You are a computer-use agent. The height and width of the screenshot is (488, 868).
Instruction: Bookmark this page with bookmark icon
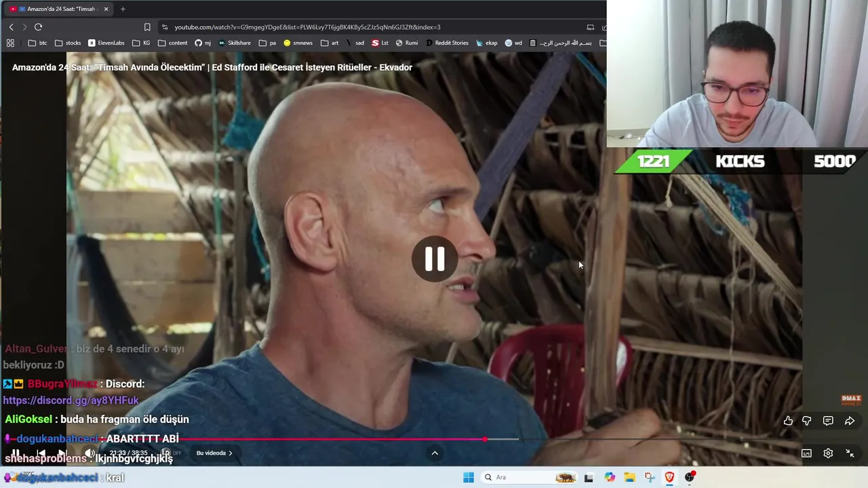[x=147, y=27]
